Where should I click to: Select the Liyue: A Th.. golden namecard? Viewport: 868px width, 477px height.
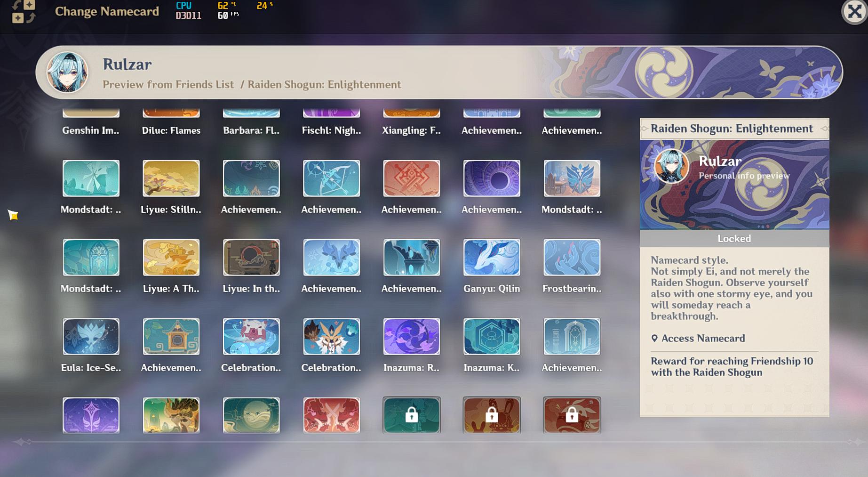pos(171,257)
